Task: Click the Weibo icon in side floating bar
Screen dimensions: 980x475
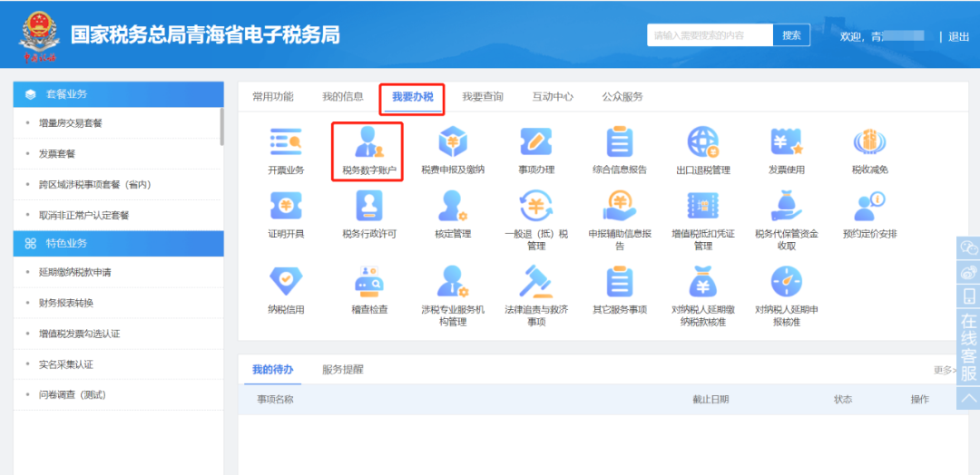Action: [968, 272]
